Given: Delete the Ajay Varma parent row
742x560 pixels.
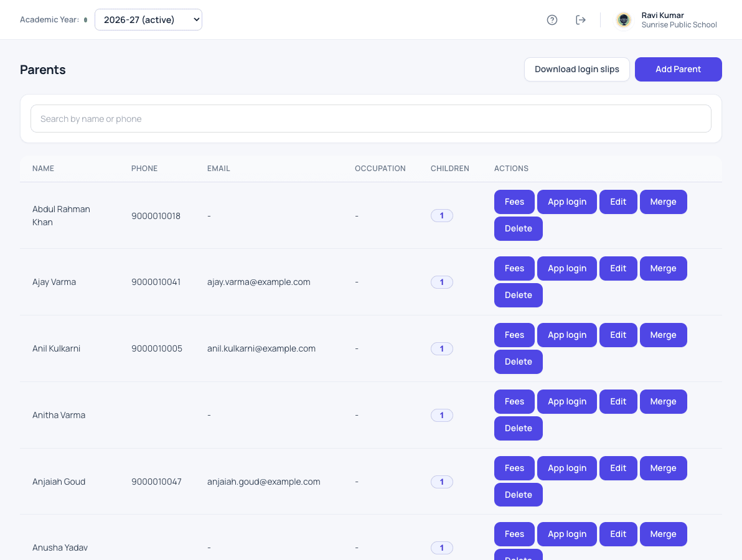Looking at the screenshot, I should click(x=518, y=295).
